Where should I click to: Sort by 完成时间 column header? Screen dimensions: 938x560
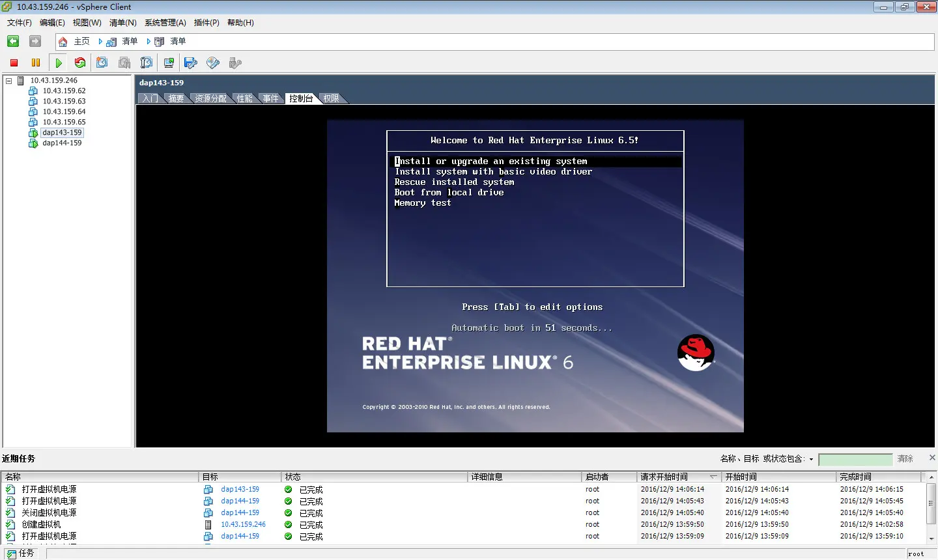[x=879, y=477]
